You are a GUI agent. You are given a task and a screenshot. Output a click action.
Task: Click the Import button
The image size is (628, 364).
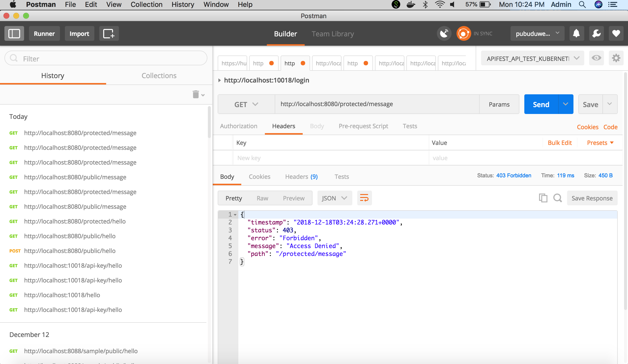[79, 33]
